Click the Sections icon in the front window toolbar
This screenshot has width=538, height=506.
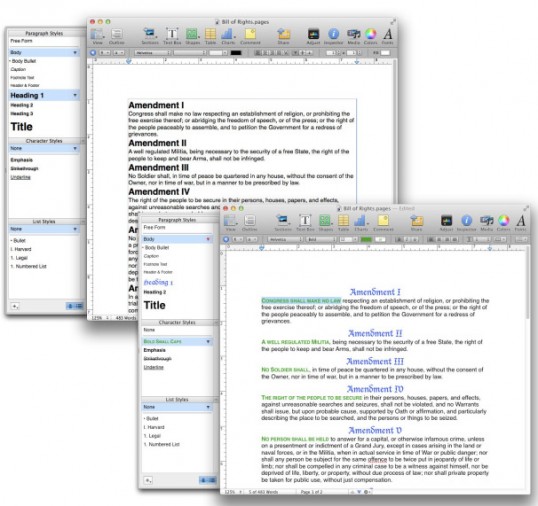click(283, 220)
